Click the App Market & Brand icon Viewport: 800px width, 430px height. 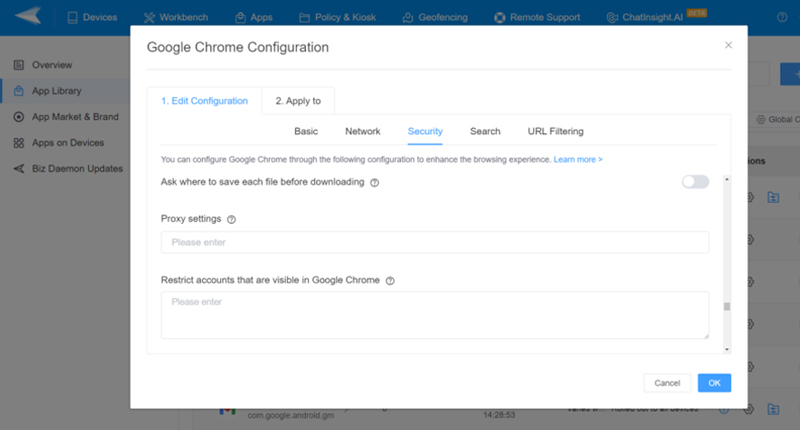pos(19,117)
